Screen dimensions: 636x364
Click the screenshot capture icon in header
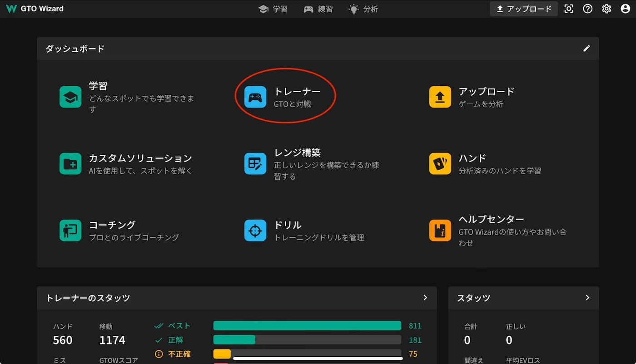[569, 9]
